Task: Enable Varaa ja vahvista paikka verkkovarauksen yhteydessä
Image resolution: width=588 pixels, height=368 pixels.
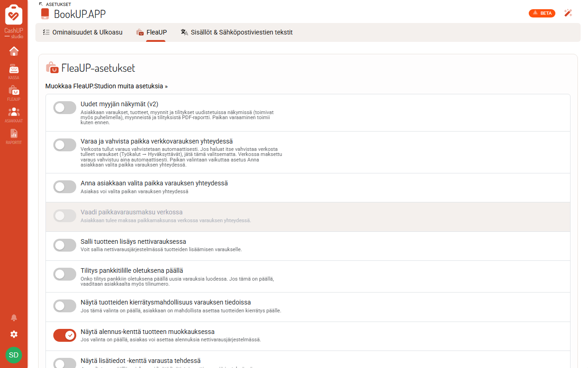Action: (65, 145)
